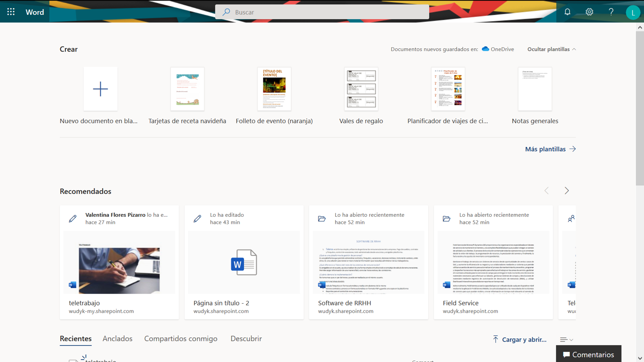Viewport: 644px width, 362px height.
Task: Click Software de RRHH title
Action: coord(345,303)
